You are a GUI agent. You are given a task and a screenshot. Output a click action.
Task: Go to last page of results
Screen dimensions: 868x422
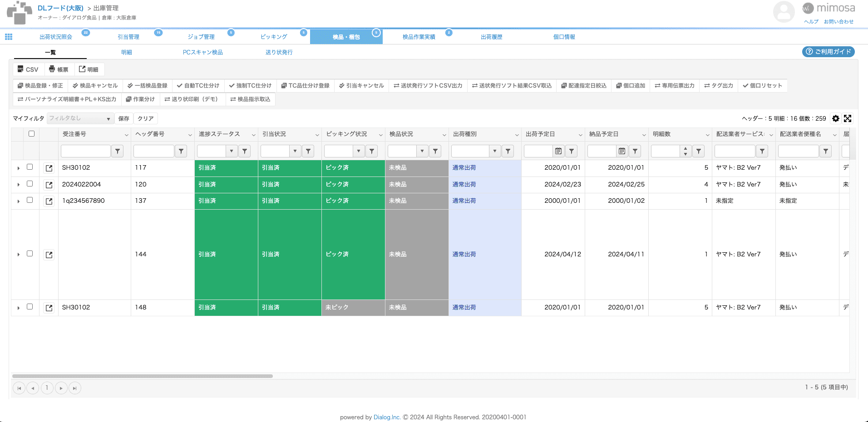75,388
